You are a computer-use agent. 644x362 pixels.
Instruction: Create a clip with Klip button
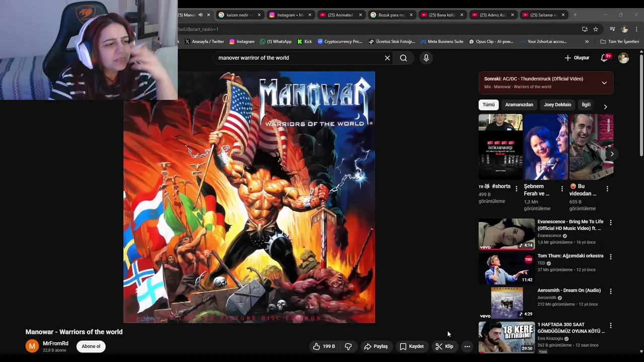click(x=444, y=346)
